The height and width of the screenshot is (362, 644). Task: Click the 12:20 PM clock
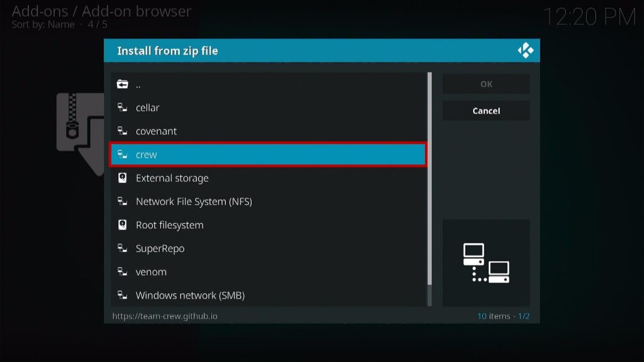coord(590,17)
